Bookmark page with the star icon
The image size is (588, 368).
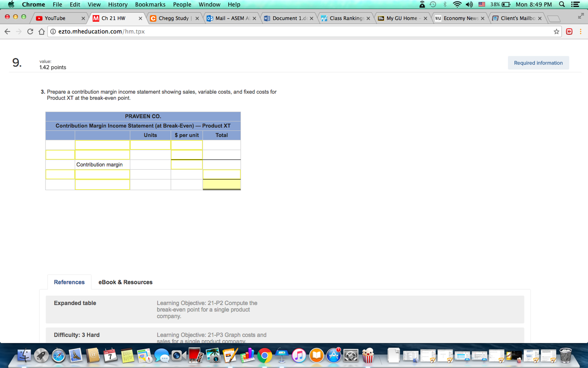pos(556,32)
